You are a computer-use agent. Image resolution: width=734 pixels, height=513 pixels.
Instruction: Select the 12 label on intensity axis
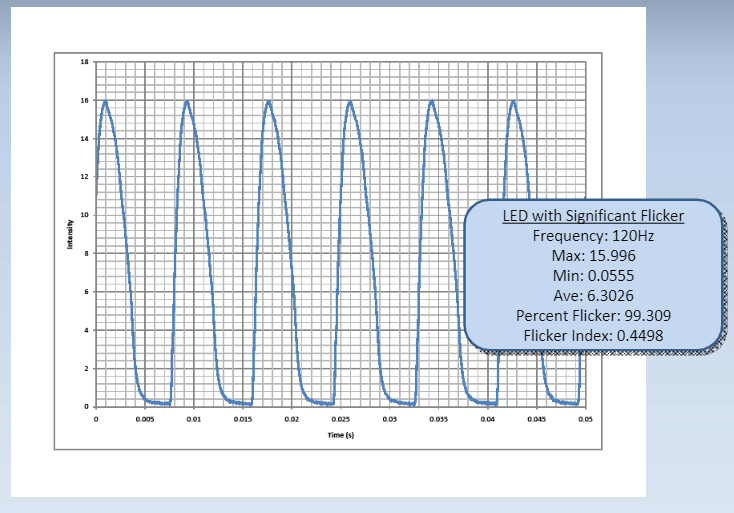(x=84, y=177)
